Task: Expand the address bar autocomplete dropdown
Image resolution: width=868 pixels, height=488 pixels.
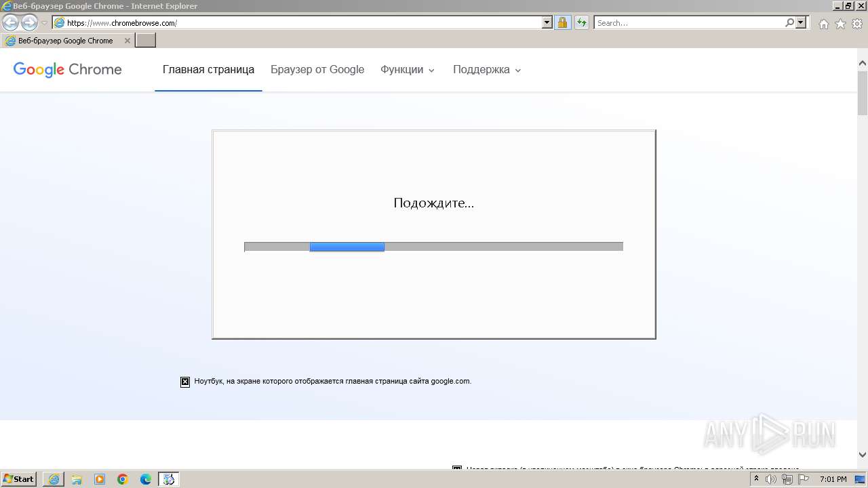Action: (x=547, y=22)
